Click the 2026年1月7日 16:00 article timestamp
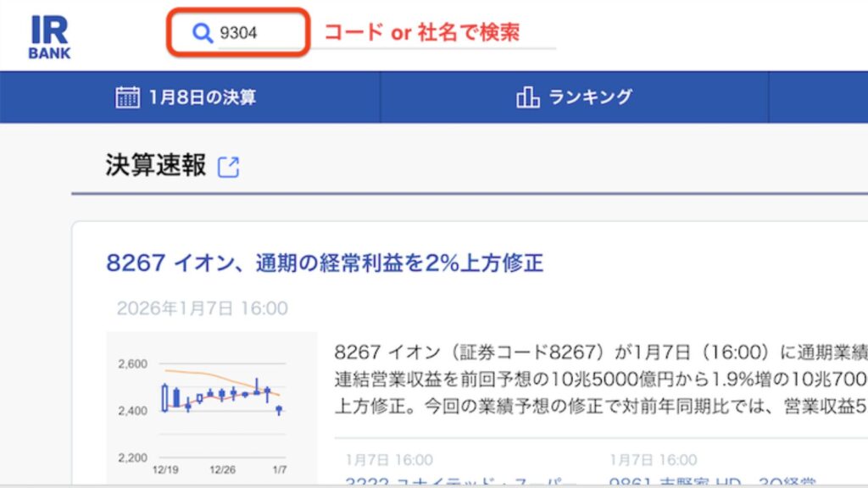The image size is (868, 488). 202,308
